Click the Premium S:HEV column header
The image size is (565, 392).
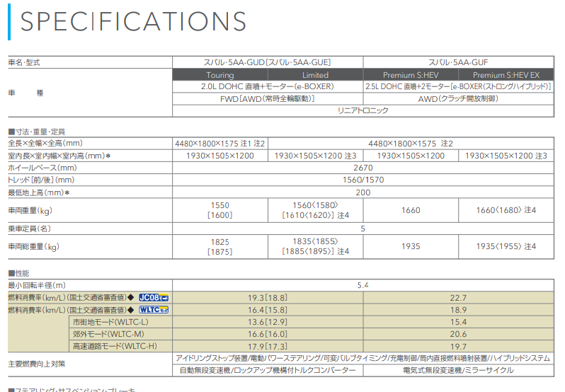point(410,75)
